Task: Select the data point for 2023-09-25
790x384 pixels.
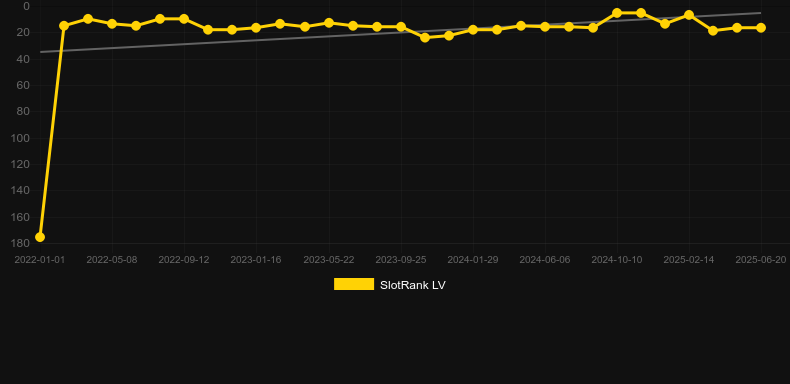Action: (401, 26)
